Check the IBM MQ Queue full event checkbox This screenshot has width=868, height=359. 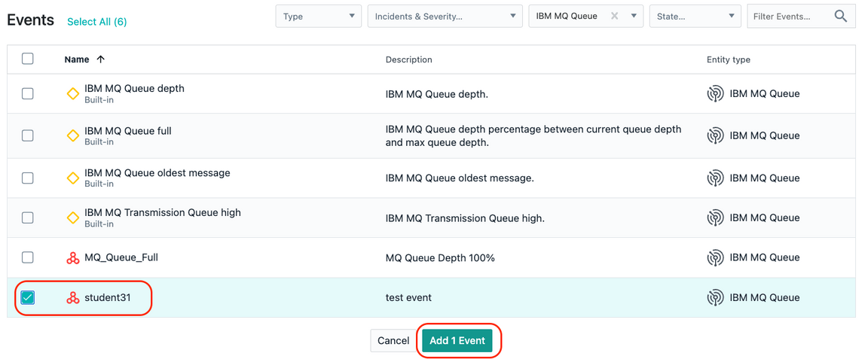pos(28,135)
